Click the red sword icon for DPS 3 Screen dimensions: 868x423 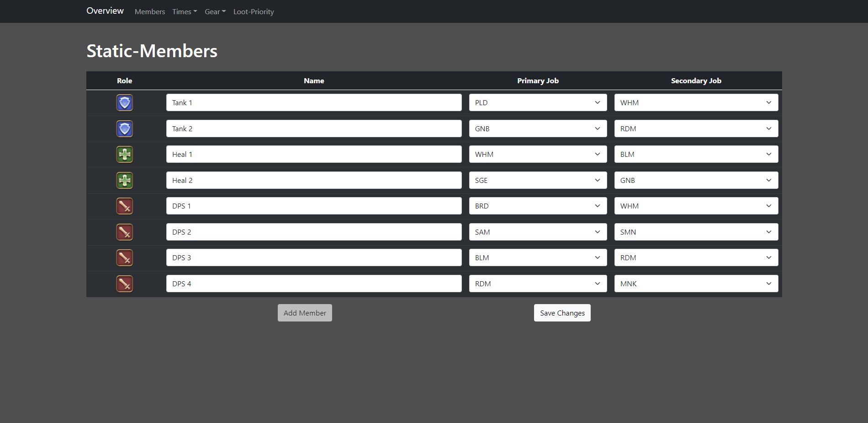(x=125, y=258)
